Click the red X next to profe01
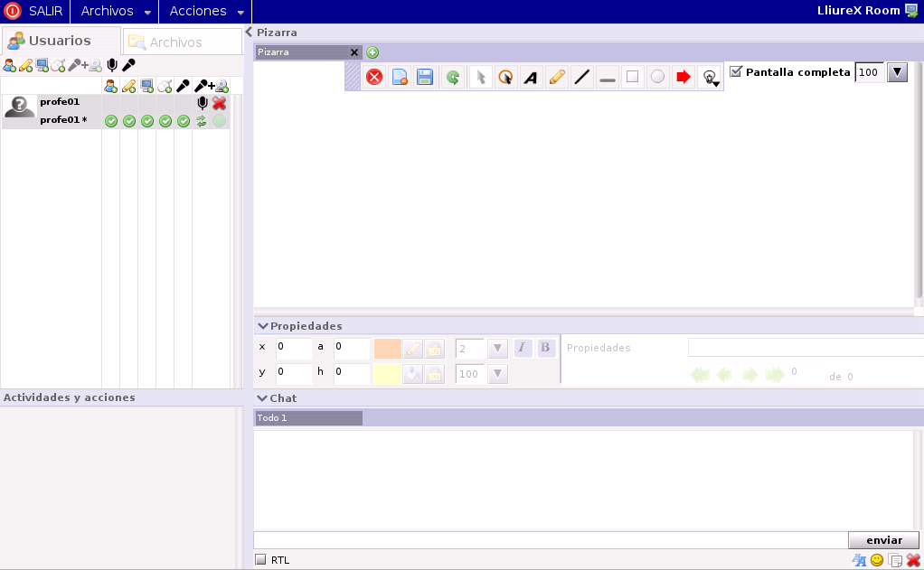The width and height of the screenshot is (924, 570). (219, 103)
